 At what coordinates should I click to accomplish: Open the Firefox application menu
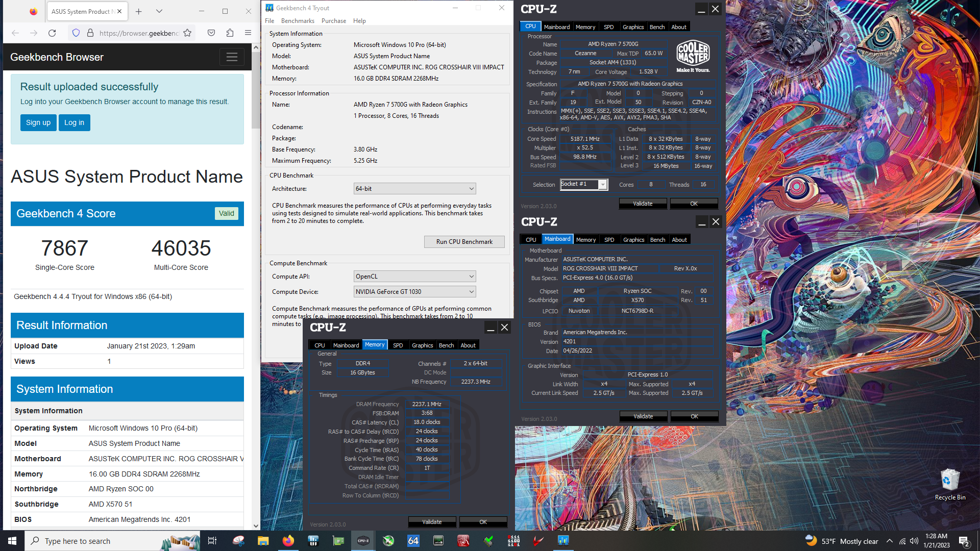pos(248,33)
